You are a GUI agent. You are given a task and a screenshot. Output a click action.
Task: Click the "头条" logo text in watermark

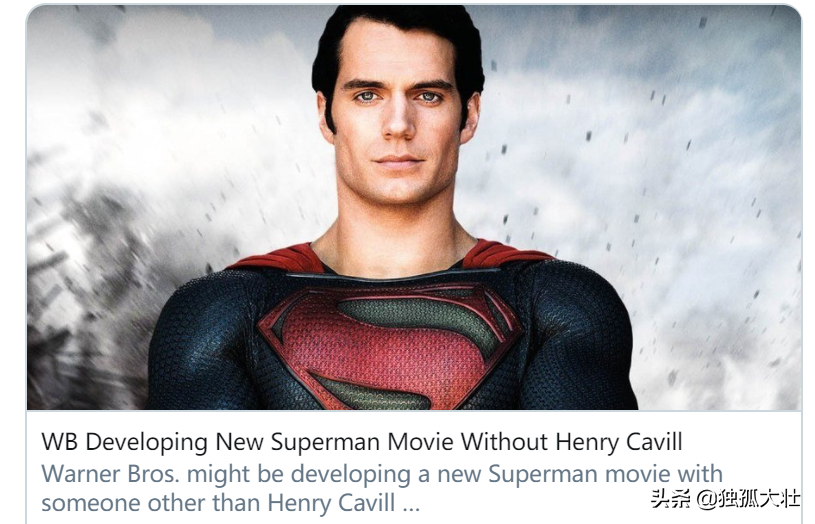pyautogui.click(x=671, y=500)
